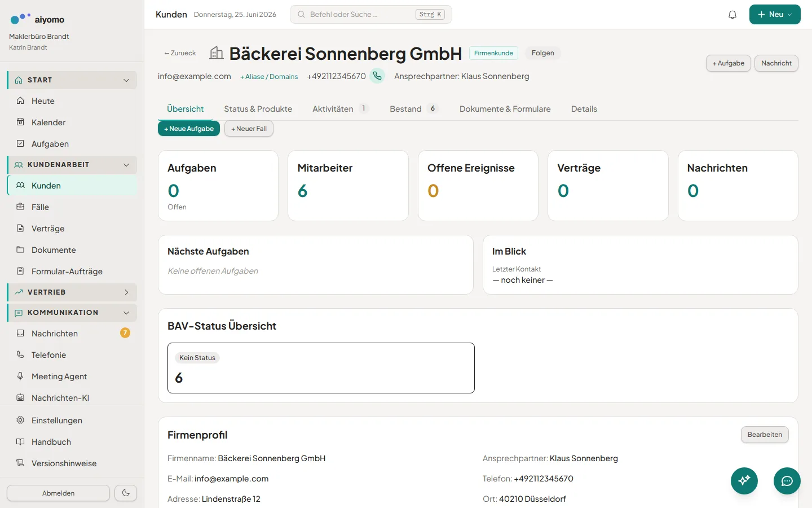Click the Nachrichten-KI robot icon
This screenshot has width=812, height=508.
[x=20, y=397]
